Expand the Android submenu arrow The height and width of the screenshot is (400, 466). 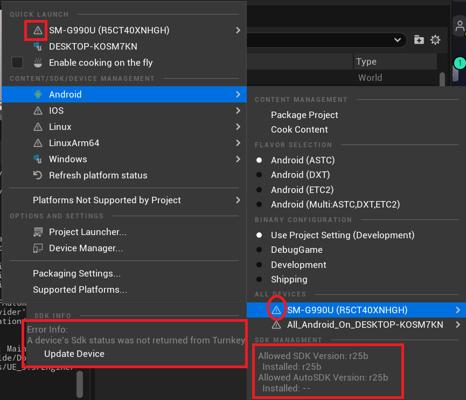pos(238,94)
